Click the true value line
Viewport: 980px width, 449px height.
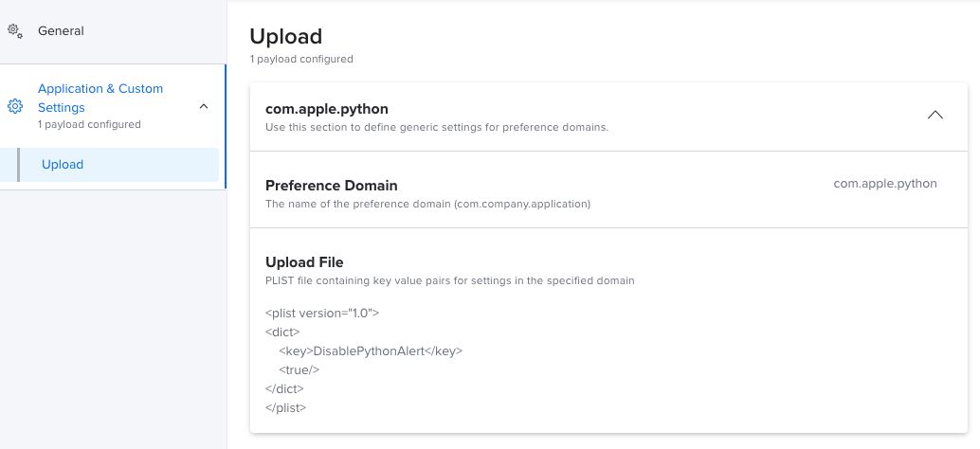click(299, 369)
